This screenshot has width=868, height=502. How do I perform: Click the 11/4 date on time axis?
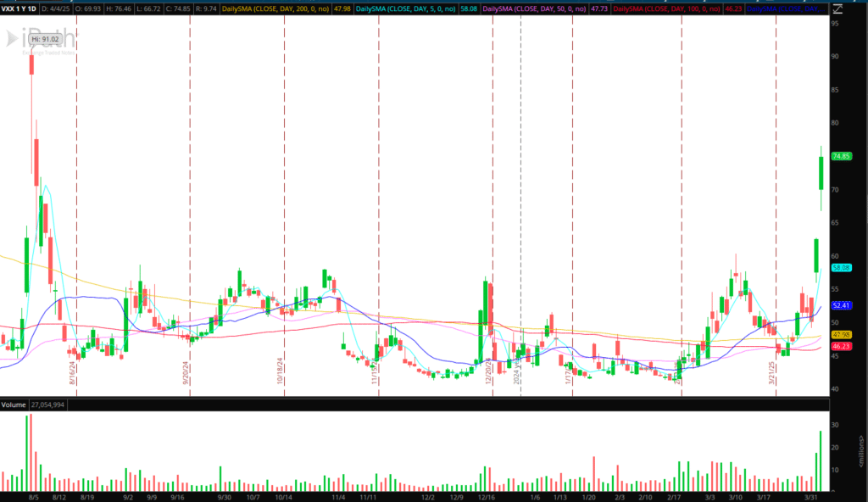pyautogui.click(x=338, y=497)
